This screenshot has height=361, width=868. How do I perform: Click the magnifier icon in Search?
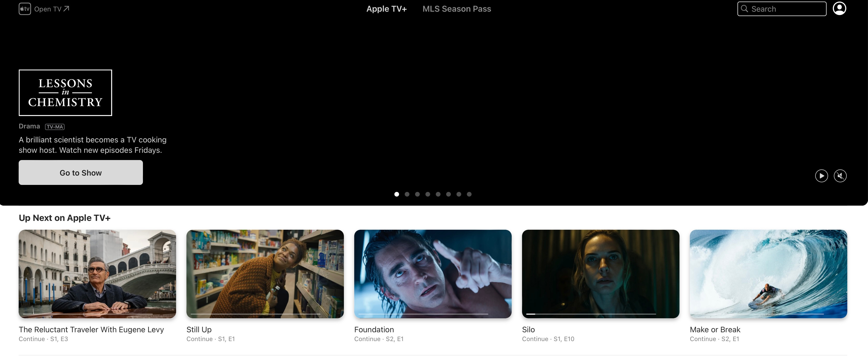744,9
